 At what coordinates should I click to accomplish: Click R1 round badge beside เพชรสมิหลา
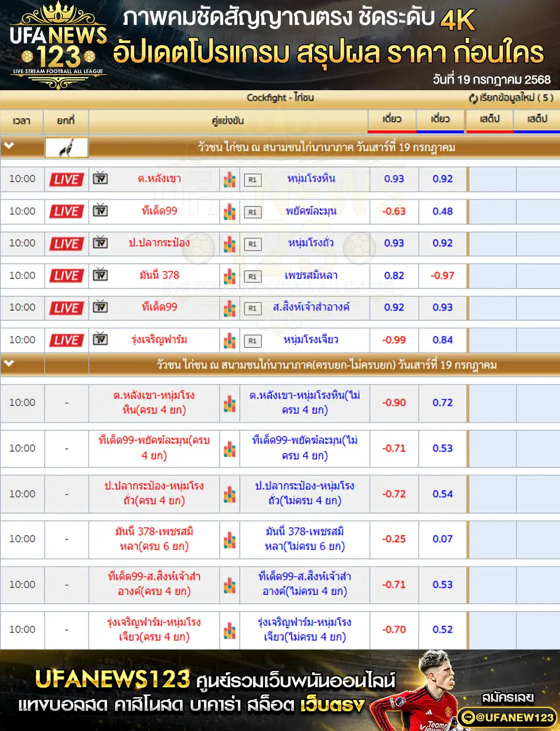pos(253,276)
